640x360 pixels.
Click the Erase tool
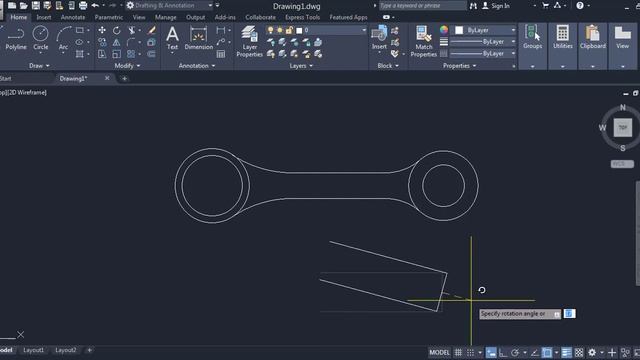[151, 30]
